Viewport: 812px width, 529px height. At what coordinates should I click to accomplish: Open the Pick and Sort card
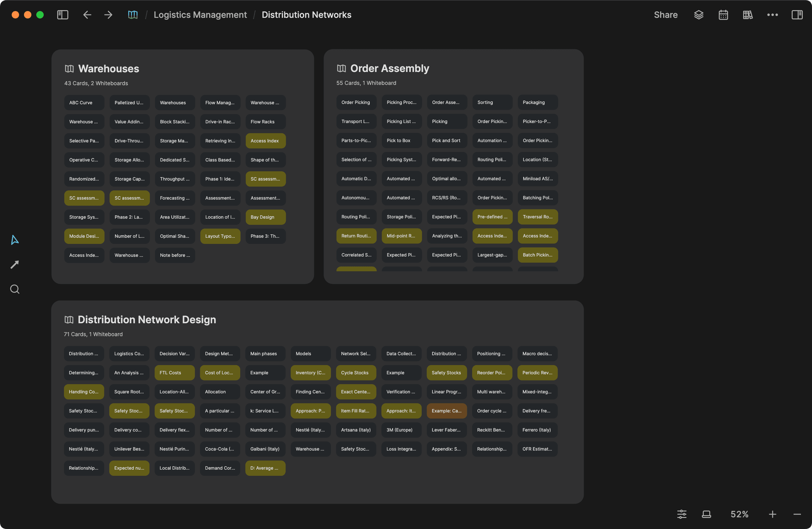[x=447, y=141]
